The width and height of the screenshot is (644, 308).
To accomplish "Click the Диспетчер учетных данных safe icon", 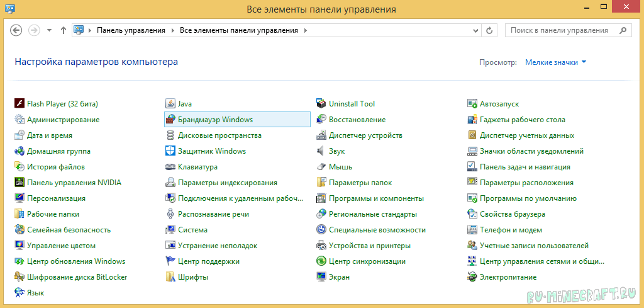I will click(472, 135).
